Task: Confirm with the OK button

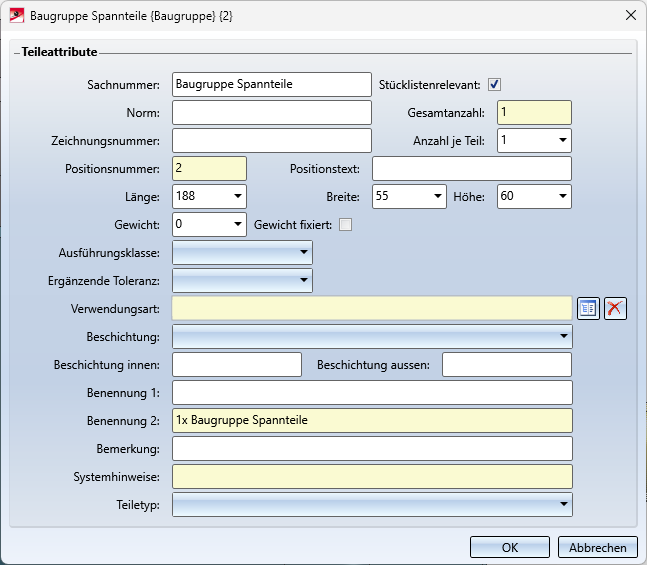Action: click(x=510, y=547)
